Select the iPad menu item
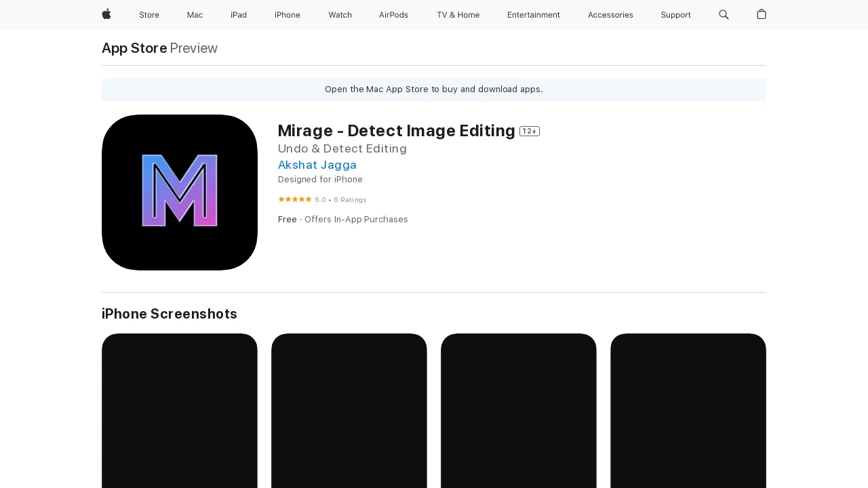 click(x=239, y=15)
